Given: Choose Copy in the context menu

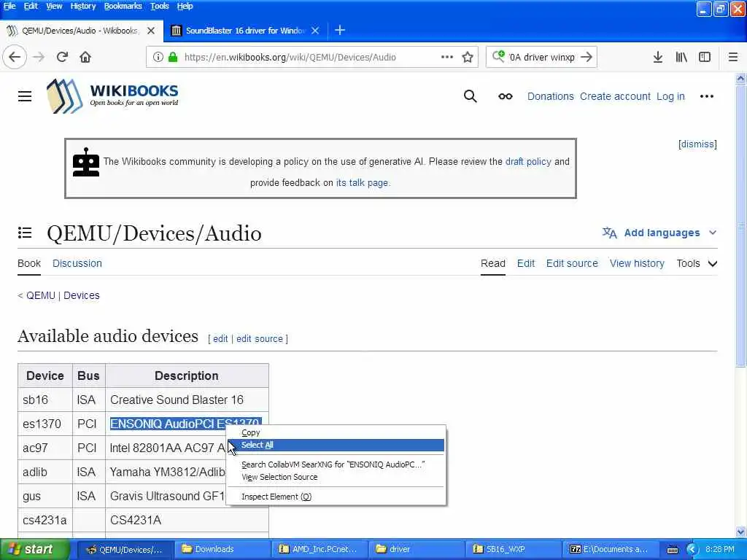Looking at the screenshot, I should (x=336, y=433).
